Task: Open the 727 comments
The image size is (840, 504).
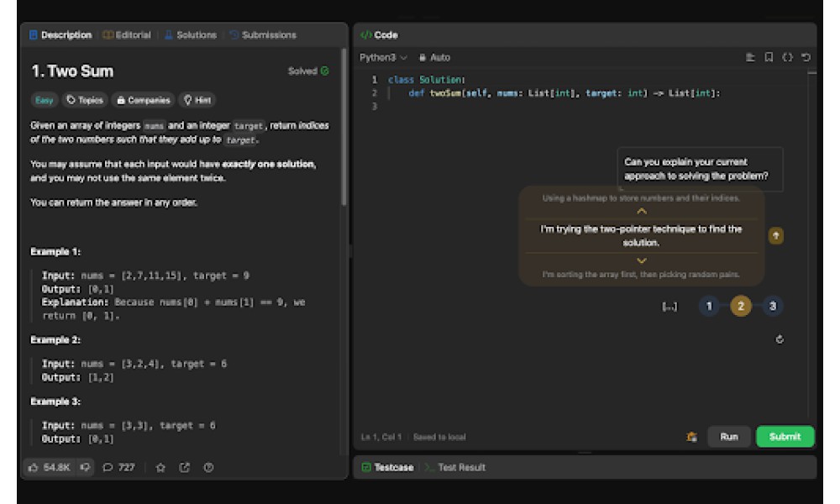Action: tap(119, 468)
